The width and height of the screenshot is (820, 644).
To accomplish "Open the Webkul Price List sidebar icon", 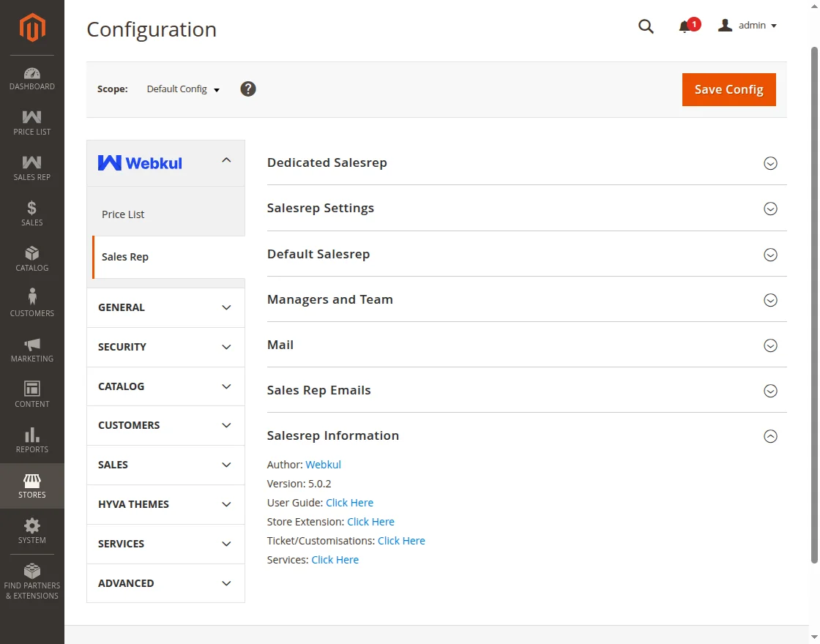I will pos(32,123).
